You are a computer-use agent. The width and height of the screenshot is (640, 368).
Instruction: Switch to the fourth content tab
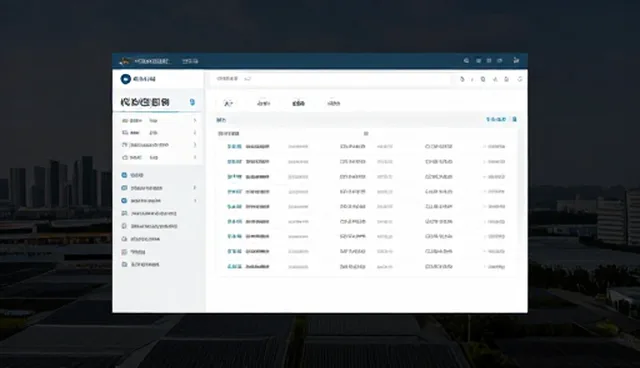[333, 103]
